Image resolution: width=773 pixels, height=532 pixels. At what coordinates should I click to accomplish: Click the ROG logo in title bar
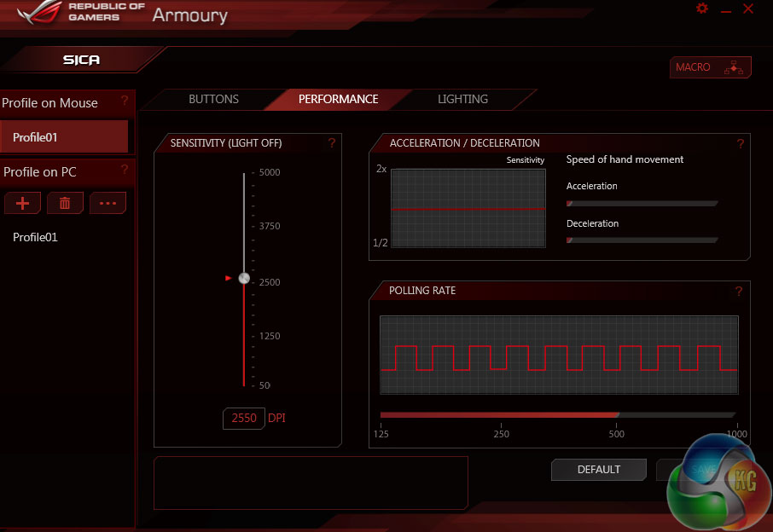point(39,12)
